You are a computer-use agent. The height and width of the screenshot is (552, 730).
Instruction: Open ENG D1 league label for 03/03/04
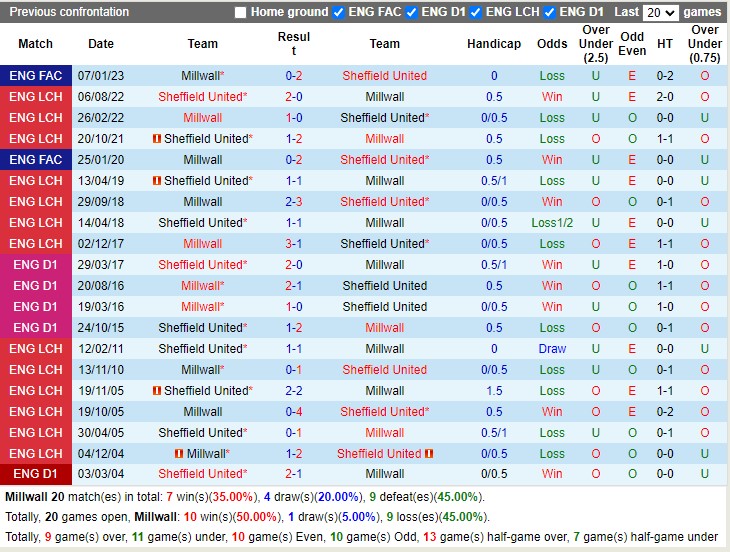point(36,474)
